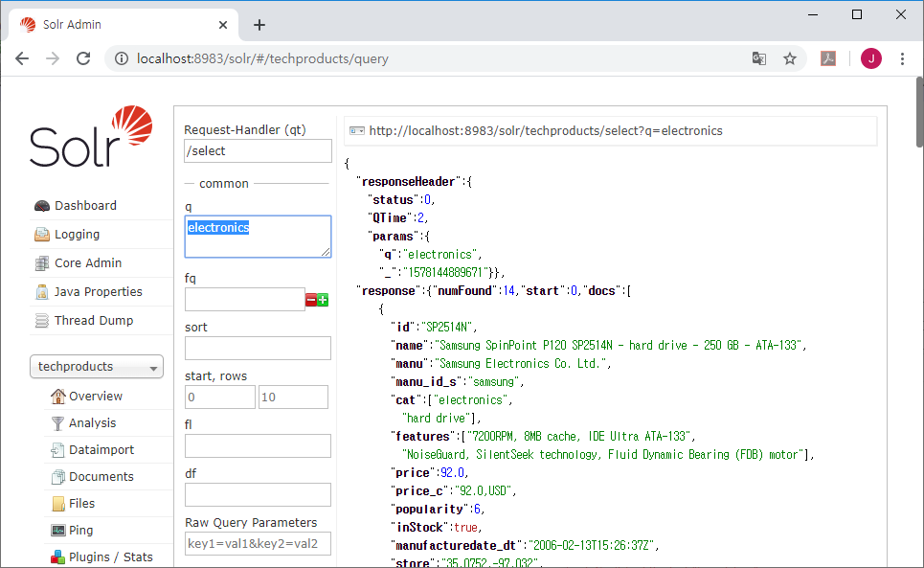Image resolution: width=924 pixels, height=568 pixels.
Task: Bookmark this page with star icon
Action: pos(790,58)
